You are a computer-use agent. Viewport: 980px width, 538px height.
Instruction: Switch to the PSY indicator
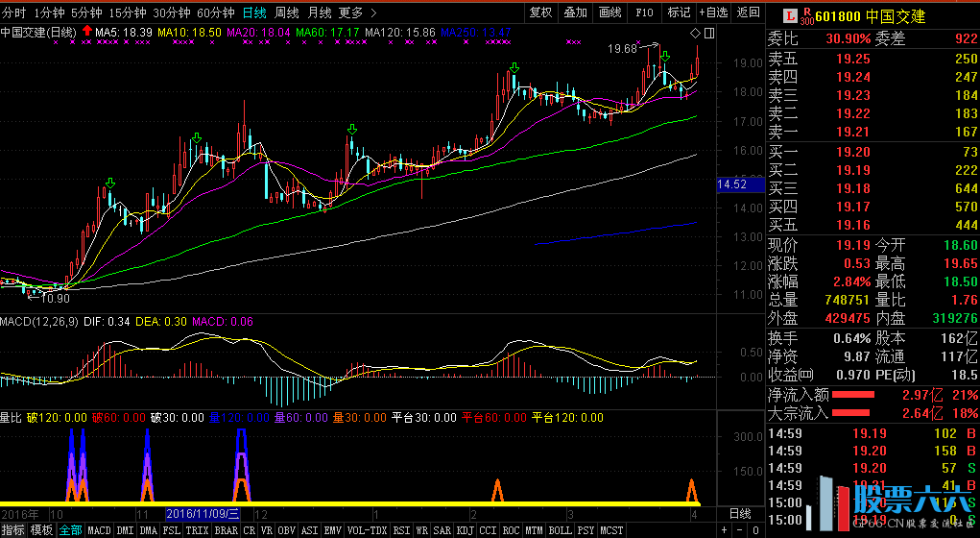tap(586, 530)
